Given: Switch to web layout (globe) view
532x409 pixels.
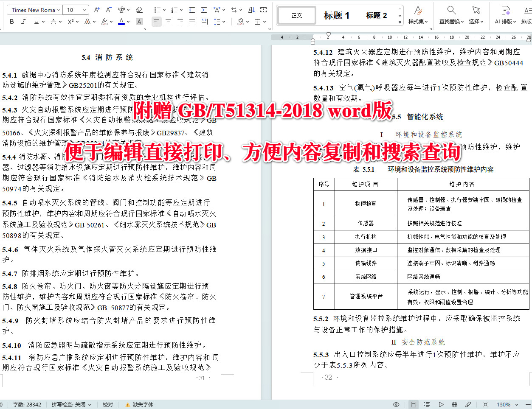Looking at the screenshot, I should coord(454,404).
